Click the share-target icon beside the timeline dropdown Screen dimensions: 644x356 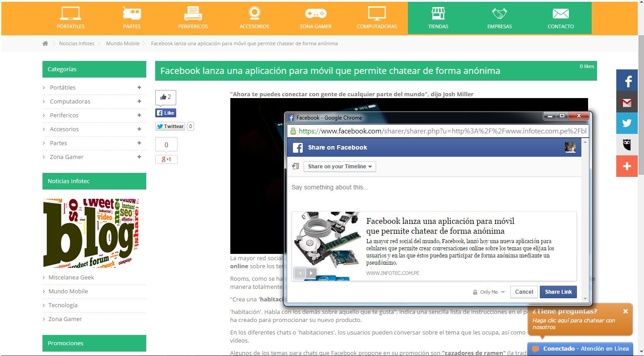[x=295, y=166]
